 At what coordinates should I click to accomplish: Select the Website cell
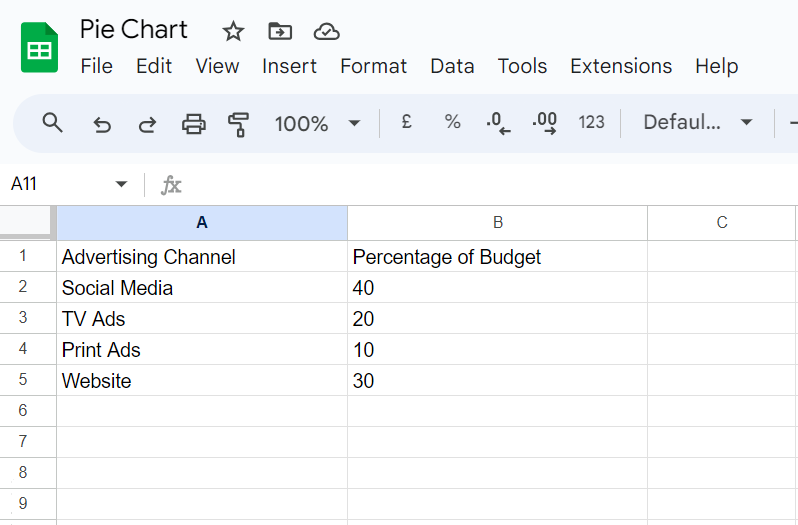pyautogui.click(x=202, y=381)
